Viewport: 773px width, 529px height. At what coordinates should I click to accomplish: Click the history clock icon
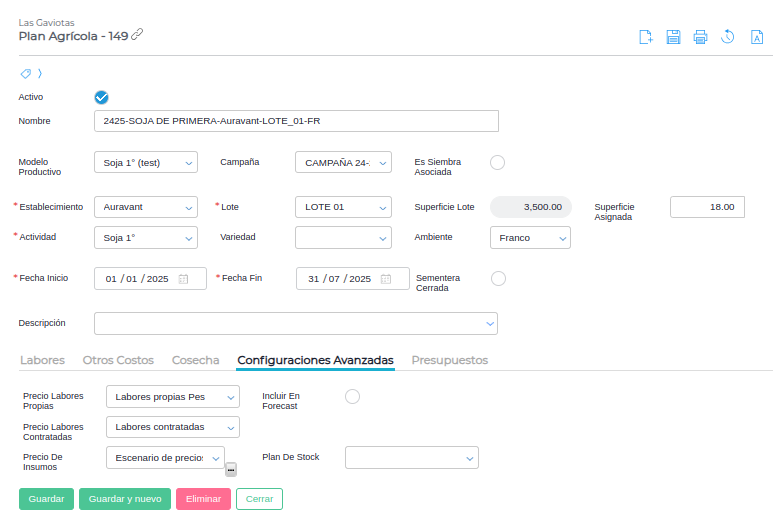point(728,37)
